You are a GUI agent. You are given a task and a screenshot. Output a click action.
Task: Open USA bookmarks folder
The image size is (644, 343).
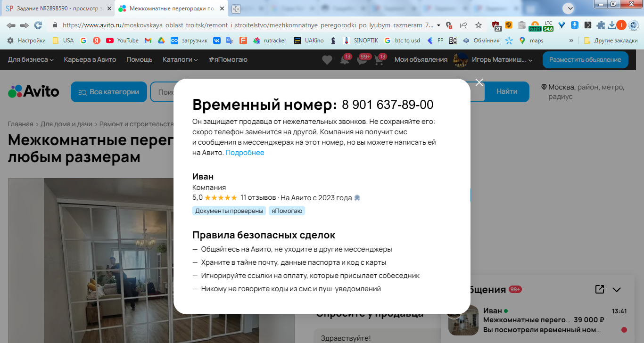[x=63, y=41]
